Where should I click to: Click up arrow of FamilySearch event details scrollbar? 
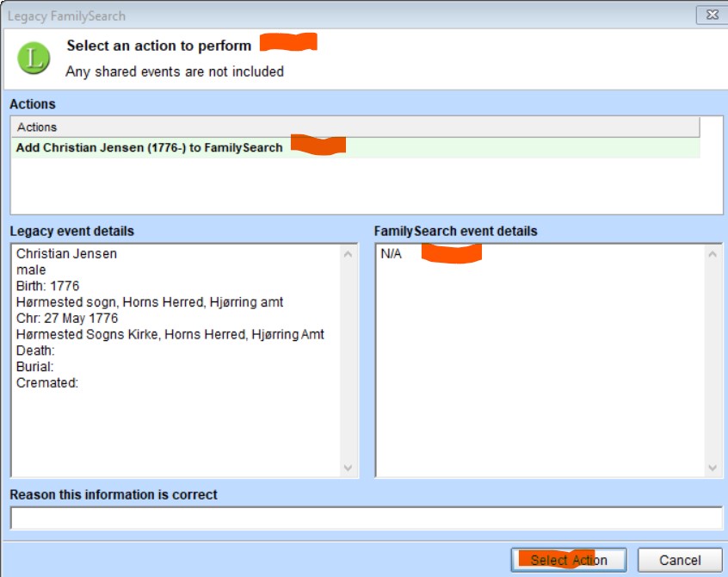(x=713, y=254)
